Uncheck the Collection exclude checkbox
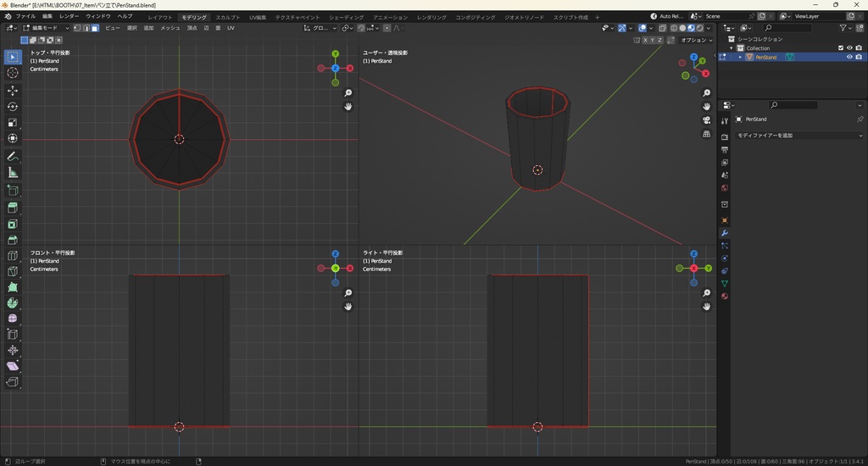 pos(841,48)
